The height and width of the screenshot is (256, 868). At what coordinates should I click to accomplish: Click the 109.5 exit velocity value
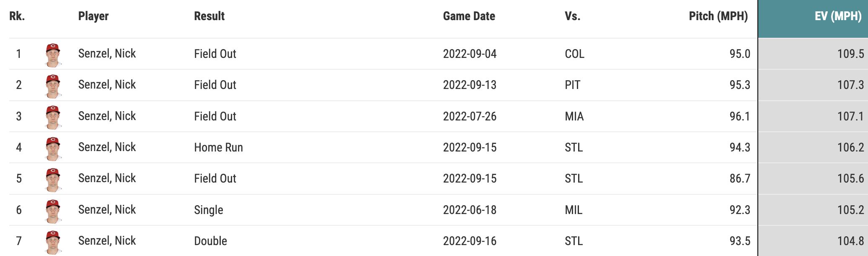pos(850,54)
